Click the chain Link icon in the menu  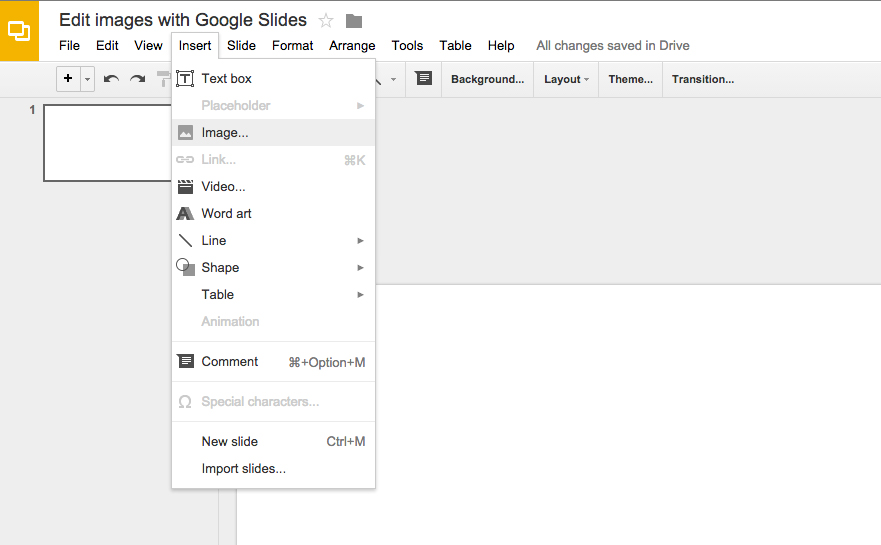185,160
